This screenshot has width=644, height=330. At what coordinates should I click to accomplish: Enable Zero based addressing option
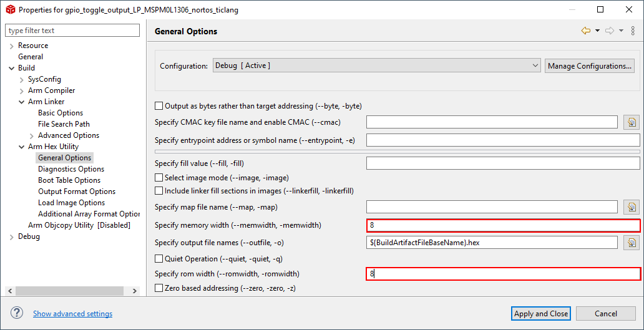pyautogui.click(x=159, y=288)
